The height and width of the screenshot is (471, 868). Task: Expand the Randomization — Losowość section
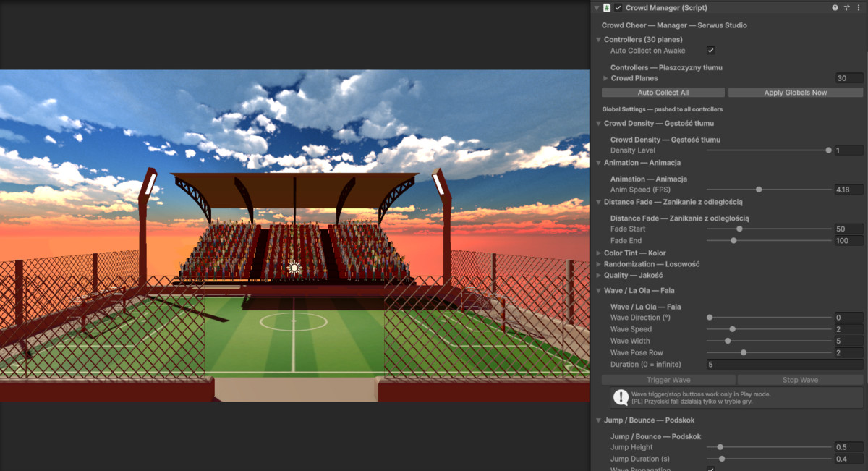[598, 264]
